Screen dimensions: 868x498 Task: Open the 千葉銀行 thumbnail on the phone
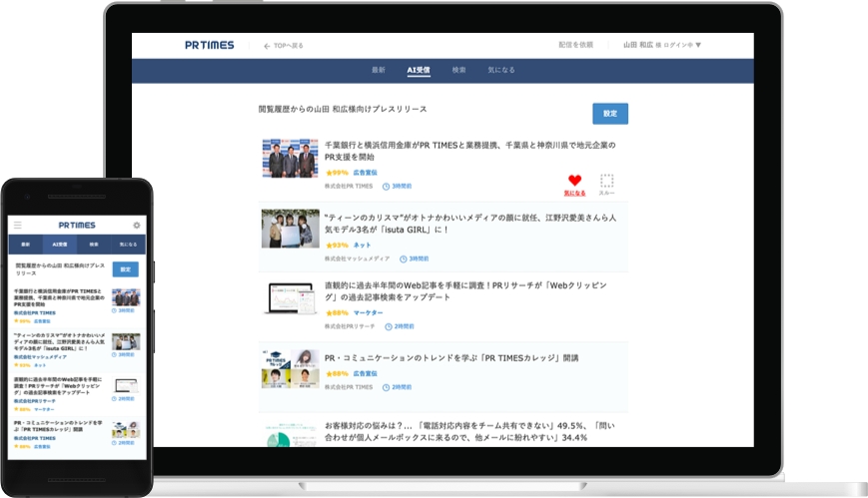[x=126, y=297]
